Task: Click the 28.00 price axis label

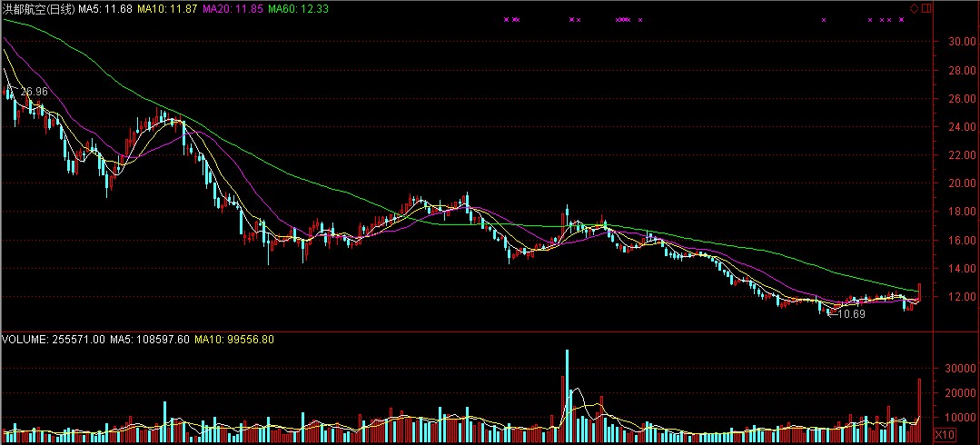Action: [x=961, y=71]
